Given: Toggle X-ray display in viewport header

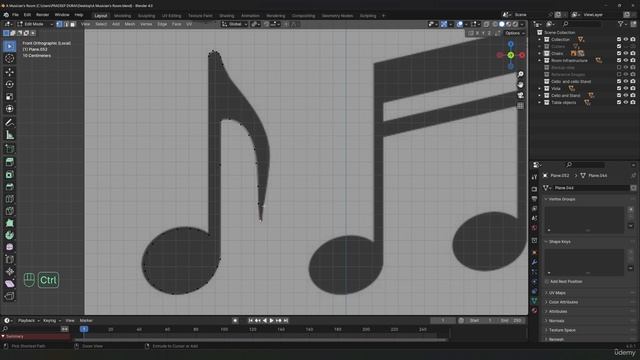Looking at the screenshot, I should pyautogui.click(x=486, y=24).
